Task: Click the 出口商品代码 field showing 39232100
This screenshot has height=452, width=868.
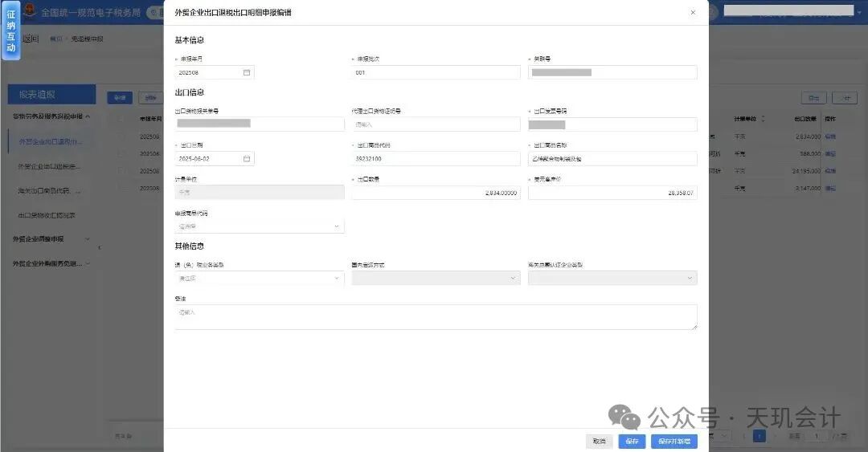Action: (436, 159)
